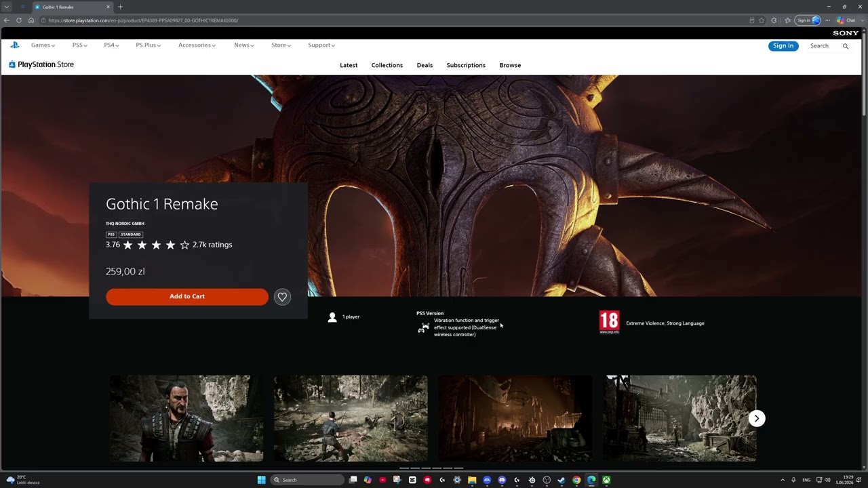This screenshot has width=868, height=488.
Task: Refresh the page with the reload icon
Action: click(x=19, y=20)
